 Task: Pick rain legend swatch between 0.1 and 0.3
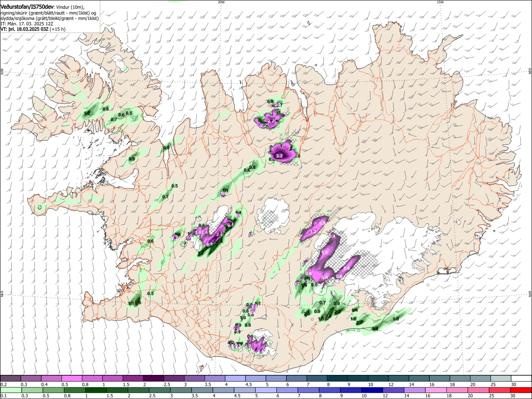pos(10,390)
